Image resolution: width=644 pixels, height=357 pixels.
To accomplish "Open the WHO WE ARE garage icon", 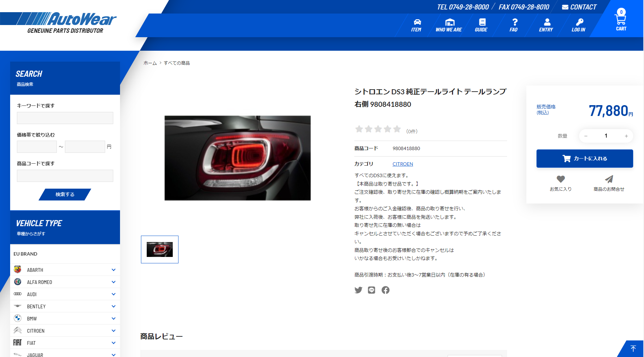I will point(449,25).
